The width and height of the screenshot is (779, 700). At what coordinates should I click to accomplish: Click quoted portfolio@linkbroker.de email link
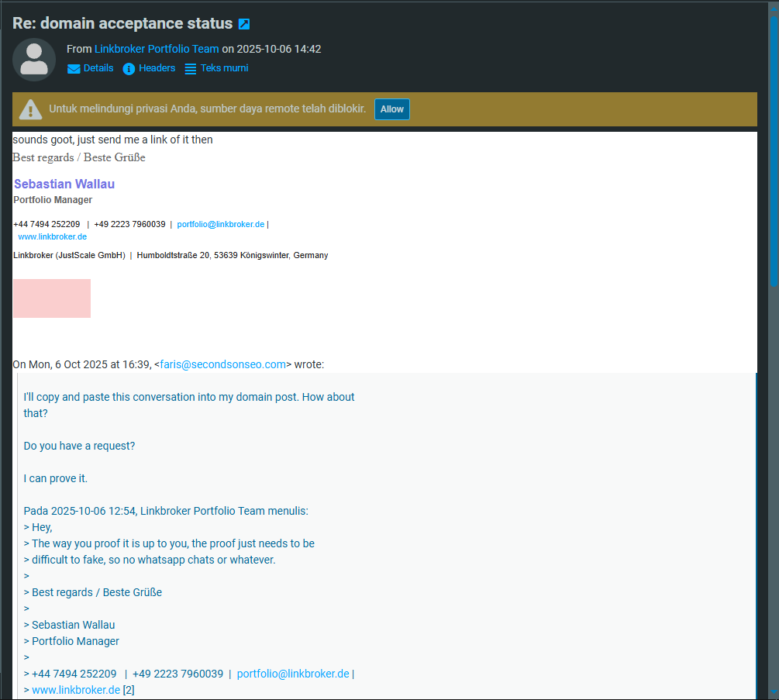pyautogui.click(x=293, y=674)
